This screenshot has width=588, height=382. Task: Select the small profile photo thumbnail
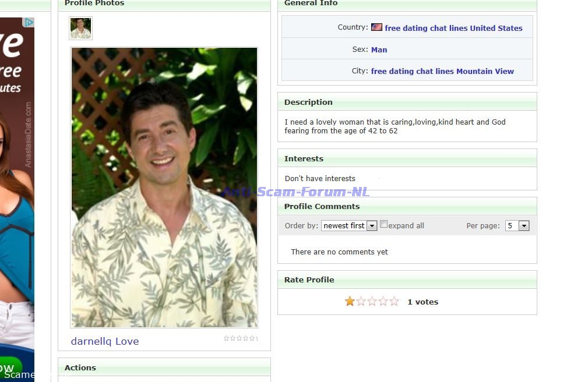(80, 28)
